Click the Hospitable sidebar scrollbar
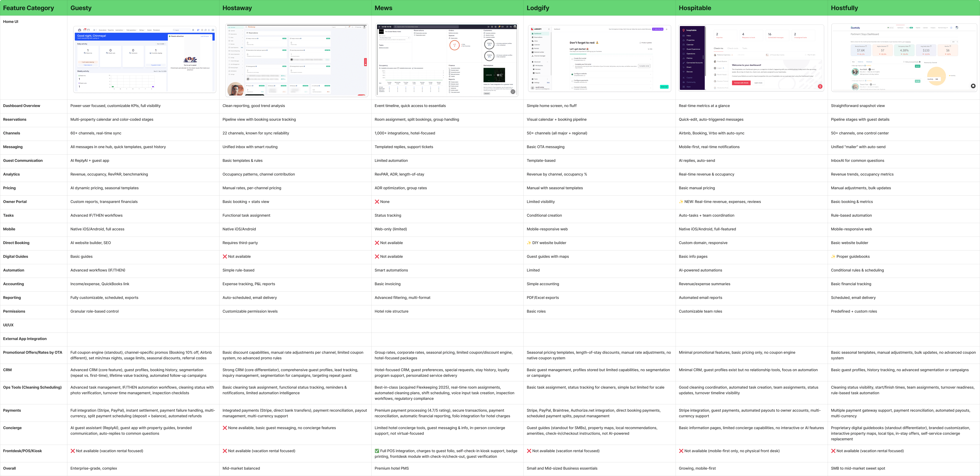The image size is (980, 476). click(705, 52)
